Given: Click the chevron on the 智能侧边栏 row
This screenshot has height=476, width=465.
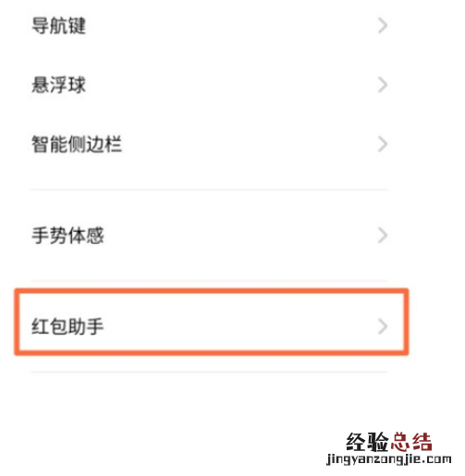Looking at the screenshot, I should [383, 144].
